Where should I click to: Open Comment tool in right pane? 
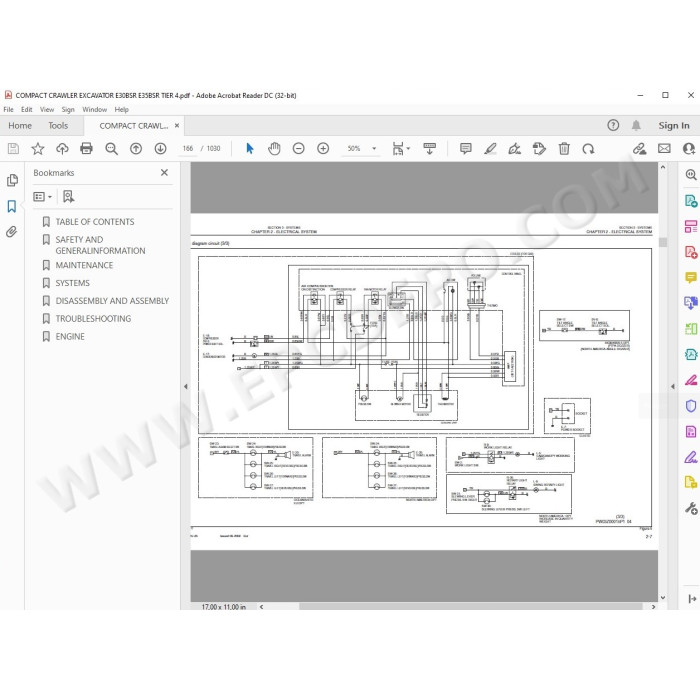(691, 278)
